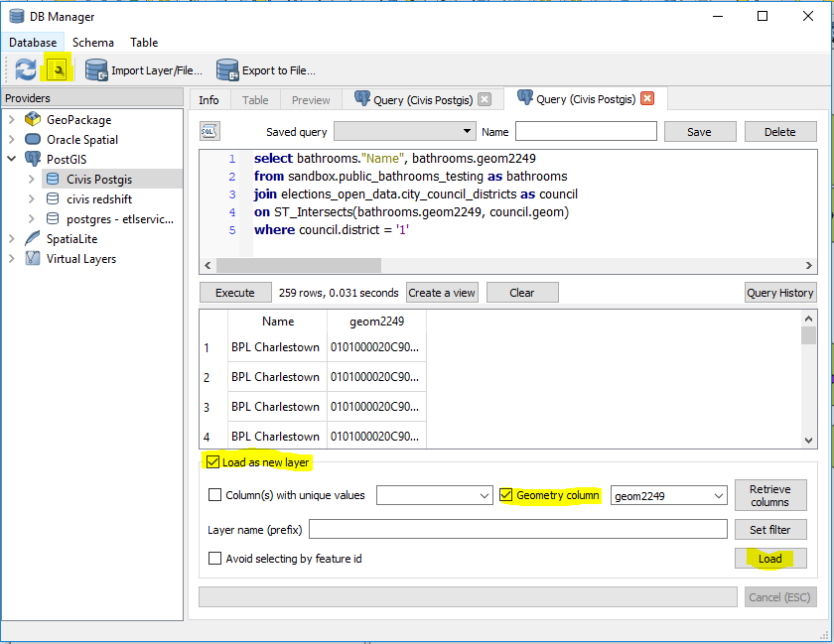This screenshot has width=834, height=644.
Task: Open the Schema menu
Action: click(93, 43)
